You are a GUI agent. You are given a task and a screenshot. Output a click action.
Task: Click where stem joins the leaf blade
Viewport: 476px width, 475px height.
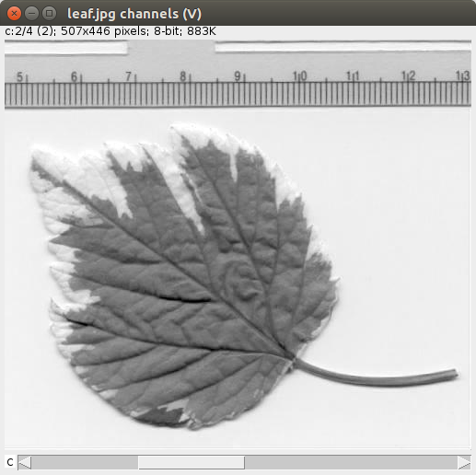coord(293,359)
